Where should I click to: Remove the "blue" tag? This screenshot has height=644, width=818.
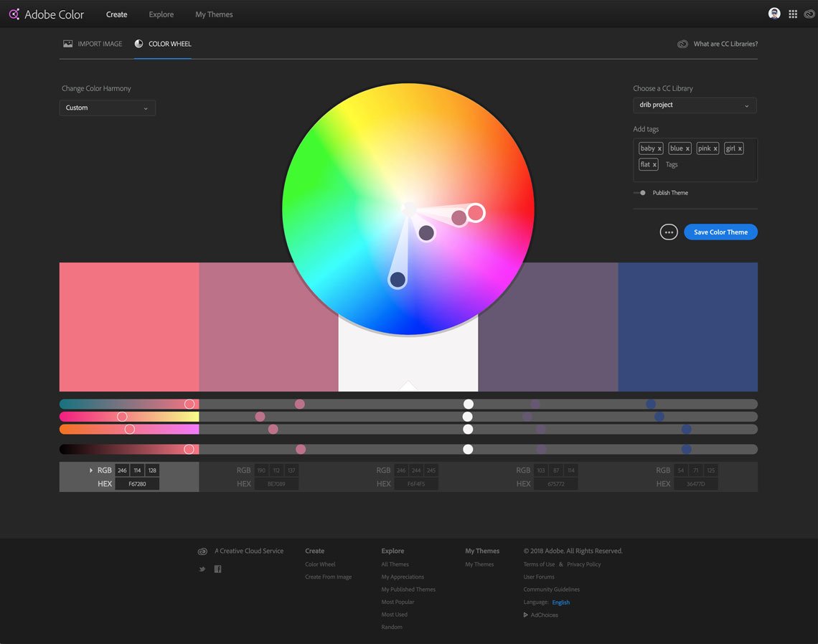tap(687, 148)
